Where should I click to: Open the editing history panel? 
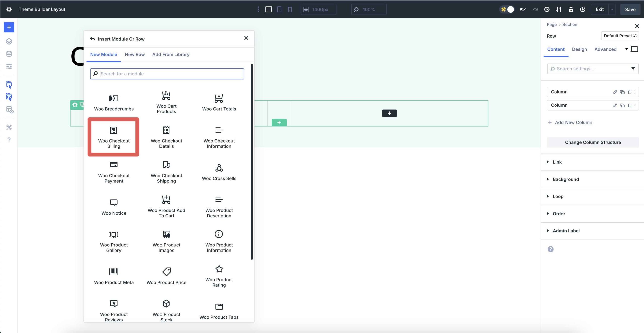click(546, 9)
